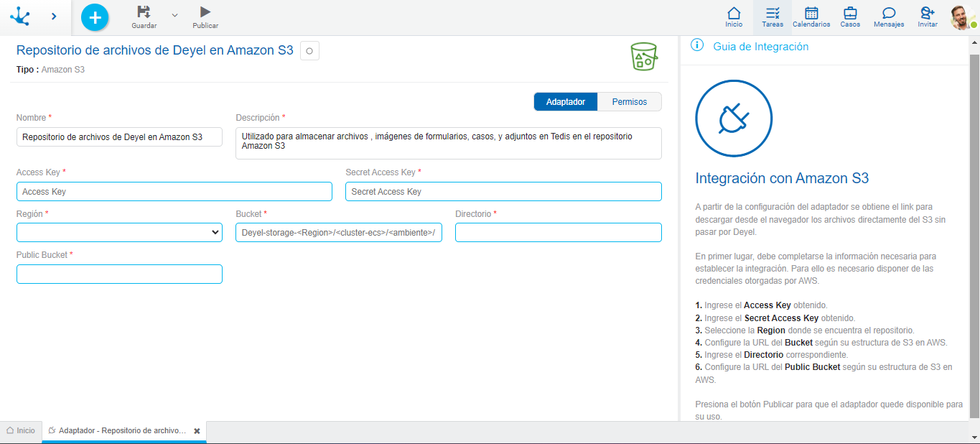Go to Inicio home icon

[734, 14]
